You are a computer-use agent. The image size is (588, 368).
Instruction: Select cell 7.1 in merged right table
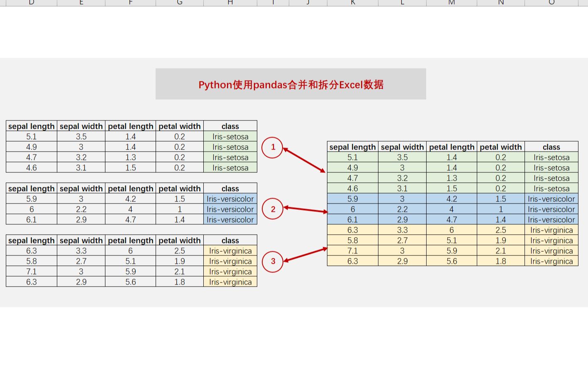point(353,250)
